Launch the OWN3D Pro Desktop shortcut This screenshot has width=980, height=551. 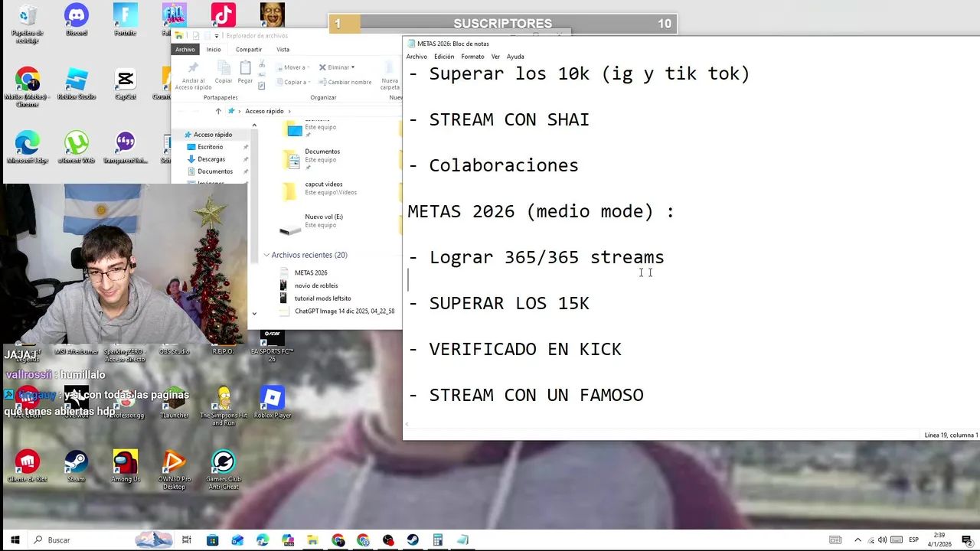point(174,469)
